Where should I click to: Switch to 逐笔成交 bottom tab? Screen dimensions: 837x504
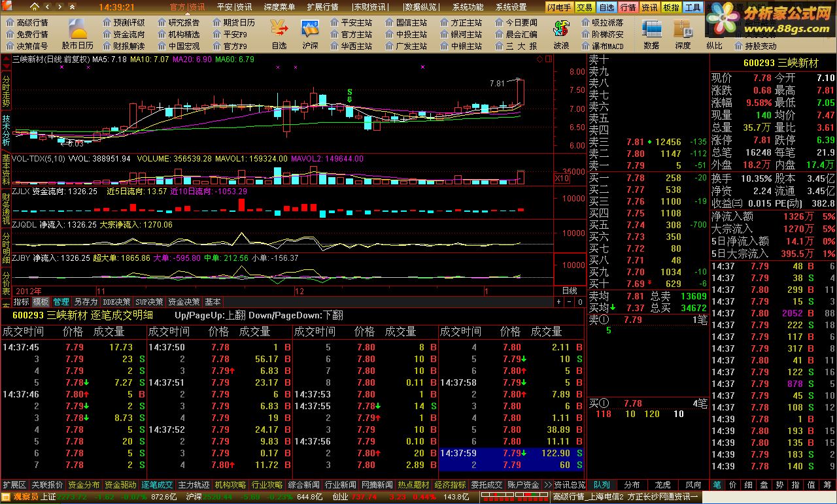pyautogui.click(x=158, y=485)
